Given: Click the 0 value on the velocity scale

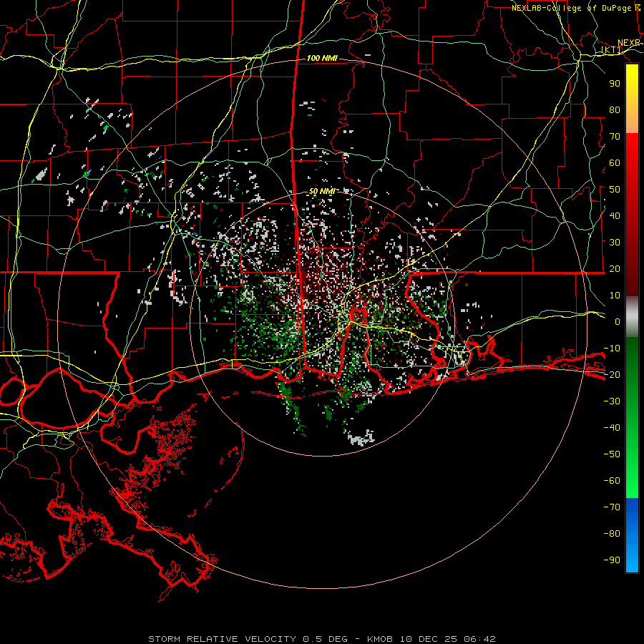Looking at the screenshot, I should 618,322.
